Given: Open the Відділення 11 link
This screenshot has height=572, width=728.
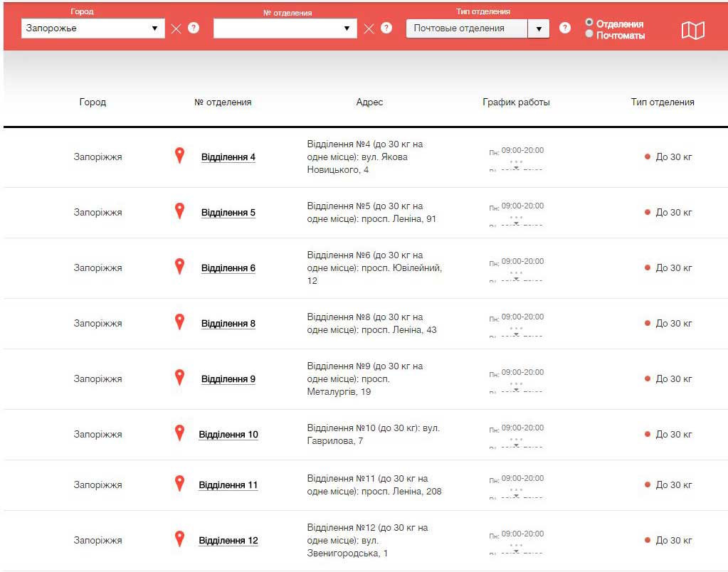Looking at the screenshot, I should point(228,485).
